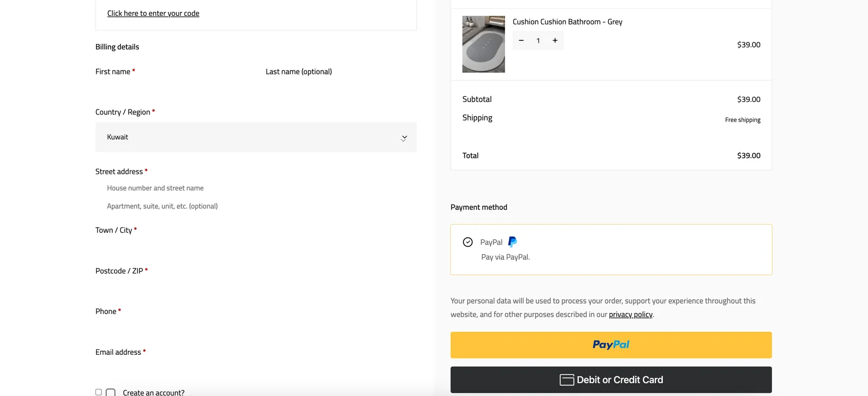Focus the Apartment, suite, unit field
The height and width of the screenshot is (396, 868).
(256, 206)
